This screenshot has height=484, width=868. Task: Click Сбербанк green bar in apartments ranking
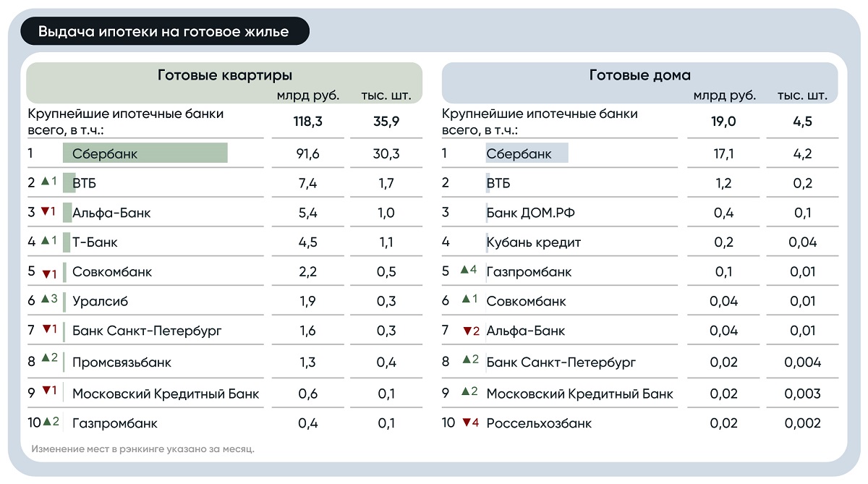tap(188, 153)
